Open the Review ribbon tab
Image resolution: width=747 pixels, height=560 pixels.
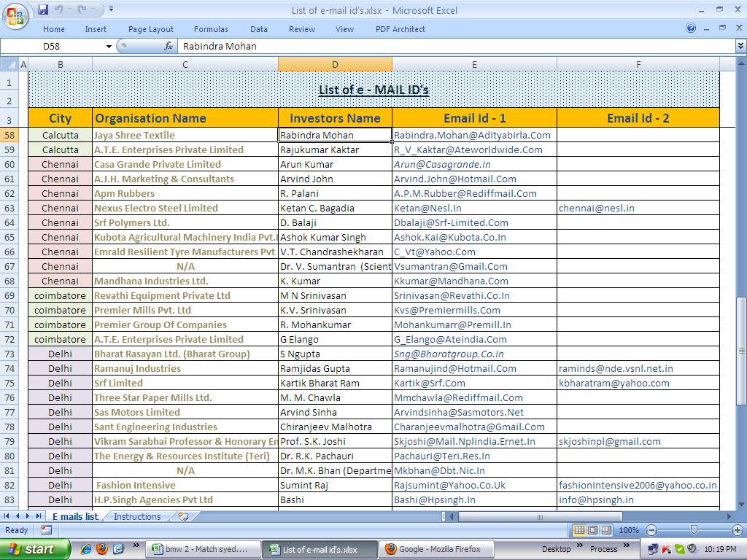(x=301, y=29)
